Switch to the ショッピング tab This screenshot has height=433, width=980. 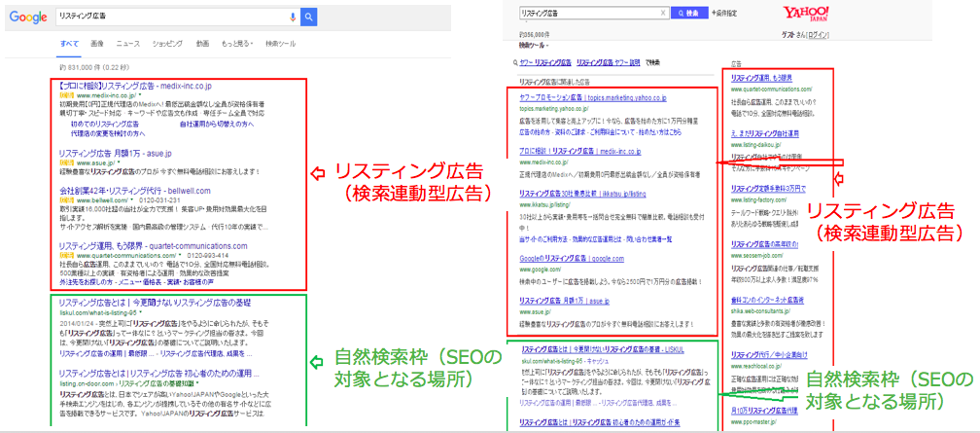pos(167,44)
